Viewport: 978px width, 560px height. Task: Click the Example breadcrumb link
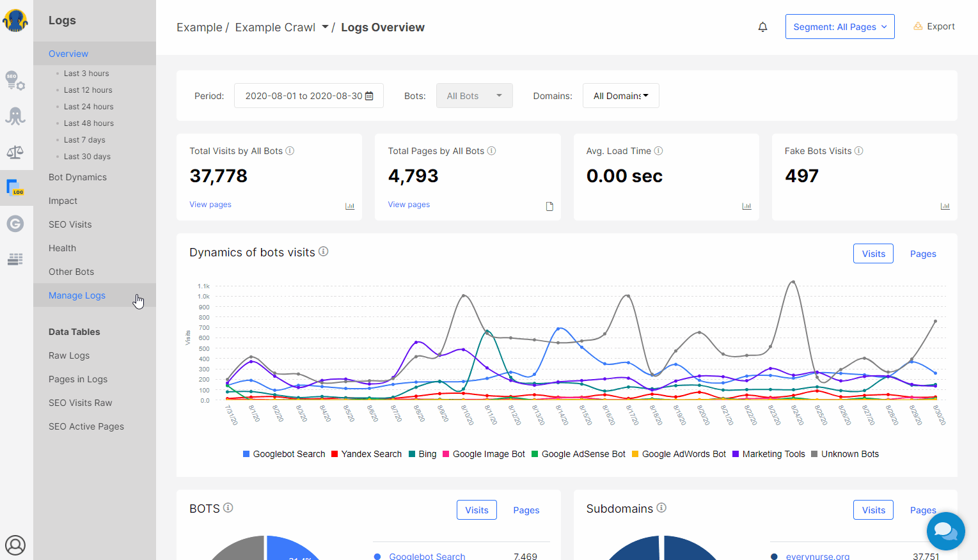point(199,27)
